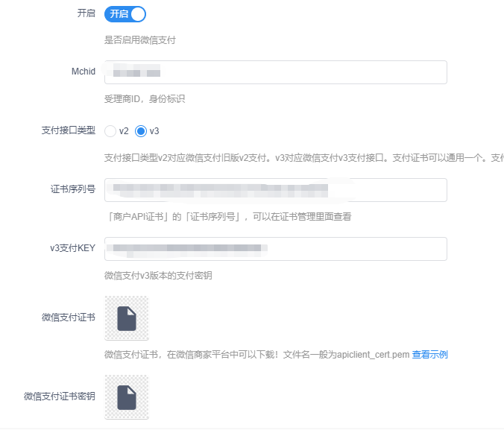Click the 商户API证书 serial number hint text

pyautogui.click(x=228, y=217)
